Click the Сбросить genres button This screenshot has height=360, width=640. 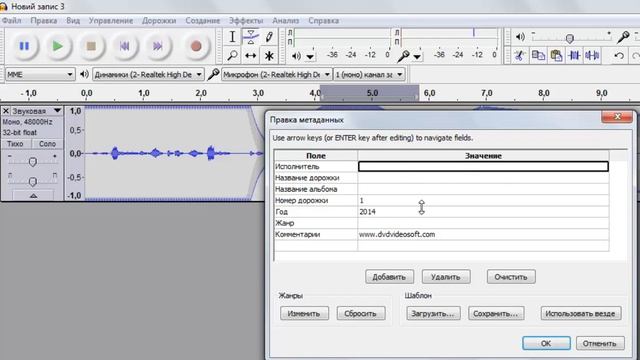[x=361, y=313]
